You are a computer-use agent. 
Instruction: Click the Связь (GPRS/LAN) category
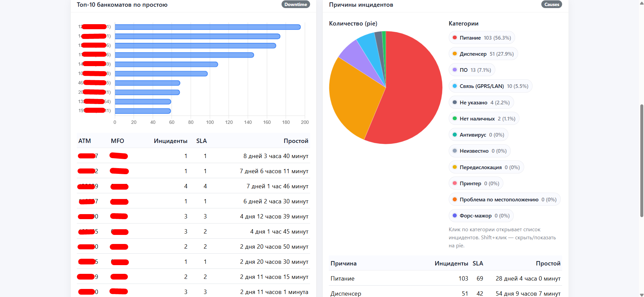click(490, 86)
